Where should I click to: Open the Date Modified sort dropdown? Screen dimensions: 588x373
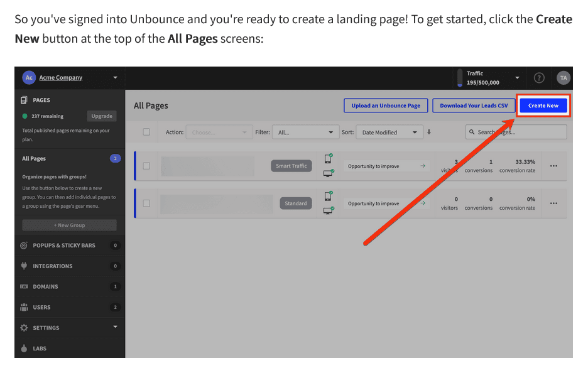(389, 132)
